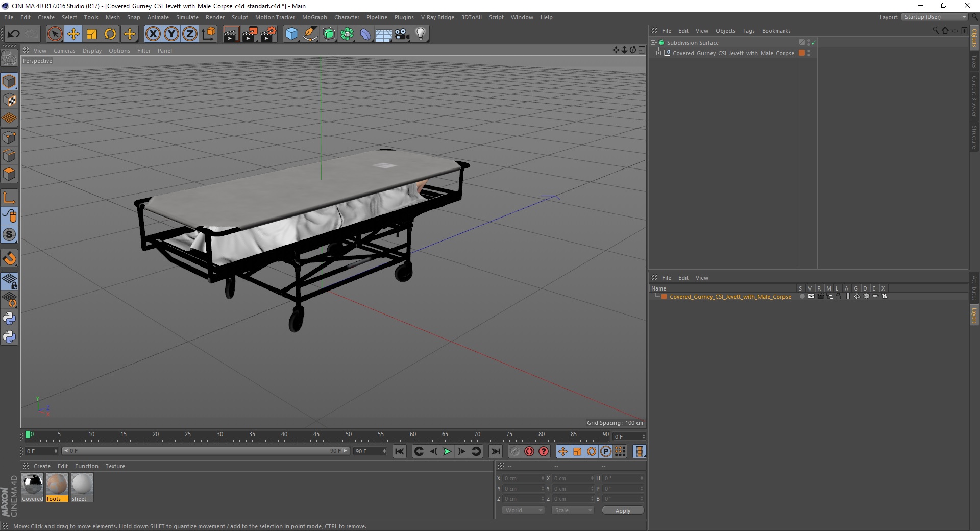Select the Covered material swatch
This screenshot has height=531, width=980.
[x=33, y=488]
